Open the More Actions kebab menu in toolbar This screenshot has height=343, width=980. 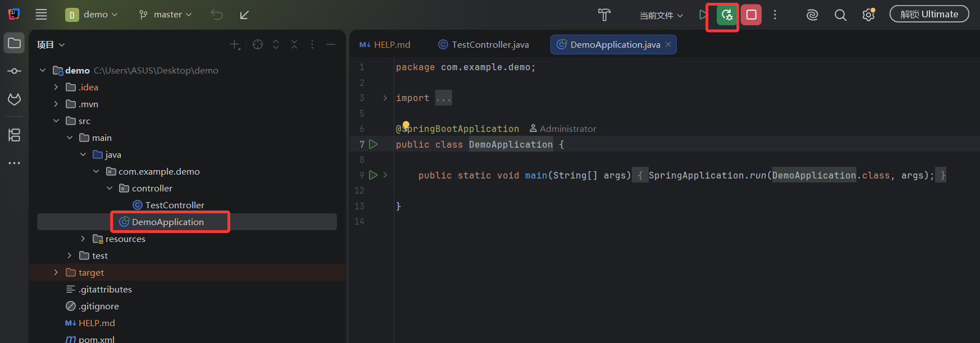[775, 15]
